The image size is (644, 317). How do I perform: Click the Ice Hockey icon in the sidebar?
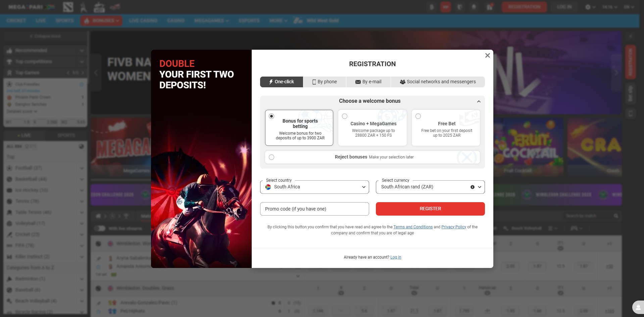point(9,190)
